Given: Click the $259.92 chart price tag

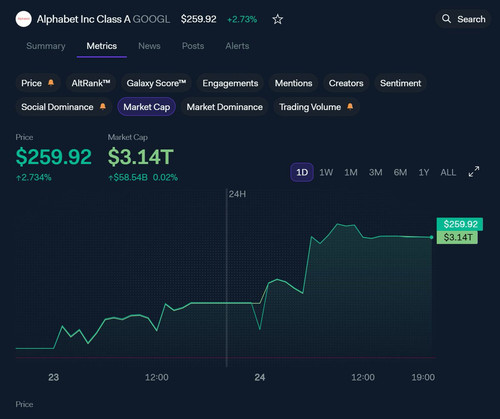Looking at the screenshot, I should click(460, 224).
